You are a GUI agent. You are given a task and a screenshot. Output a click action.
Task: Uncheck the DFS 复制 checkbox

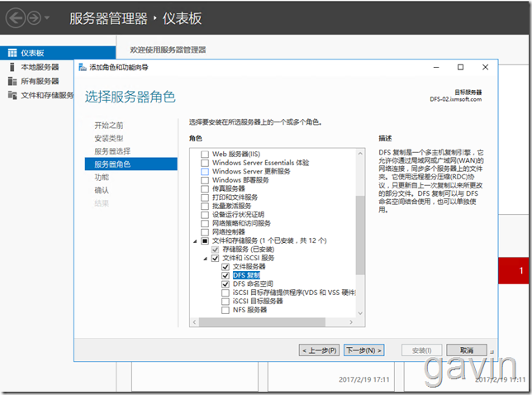pos(226,275)
